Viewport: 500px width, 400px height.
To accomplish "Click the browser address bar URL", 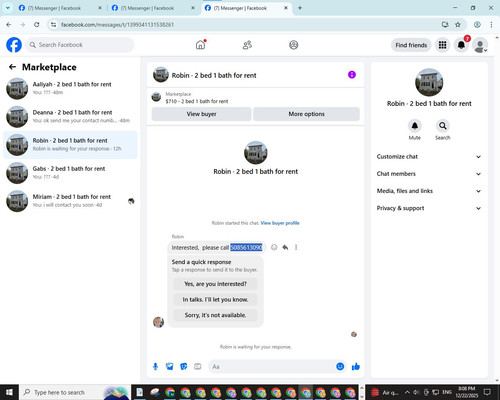I will 117,25.
